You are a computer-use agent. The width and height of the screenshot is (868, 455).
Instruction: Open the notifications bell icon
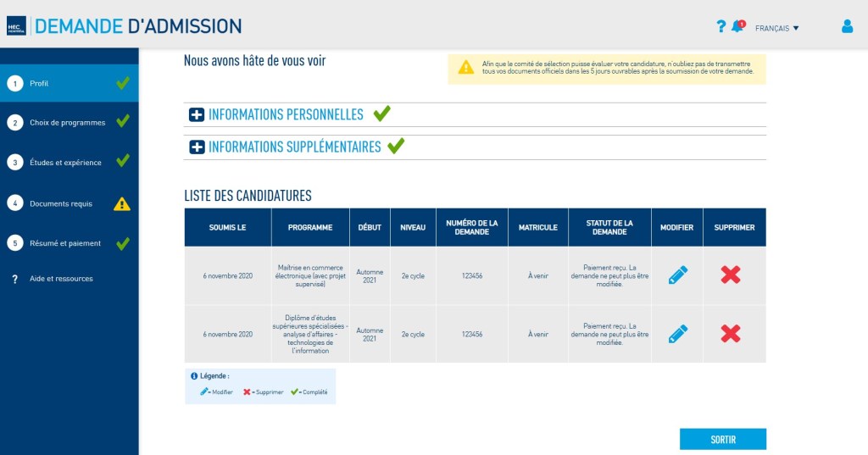point(737,26)
